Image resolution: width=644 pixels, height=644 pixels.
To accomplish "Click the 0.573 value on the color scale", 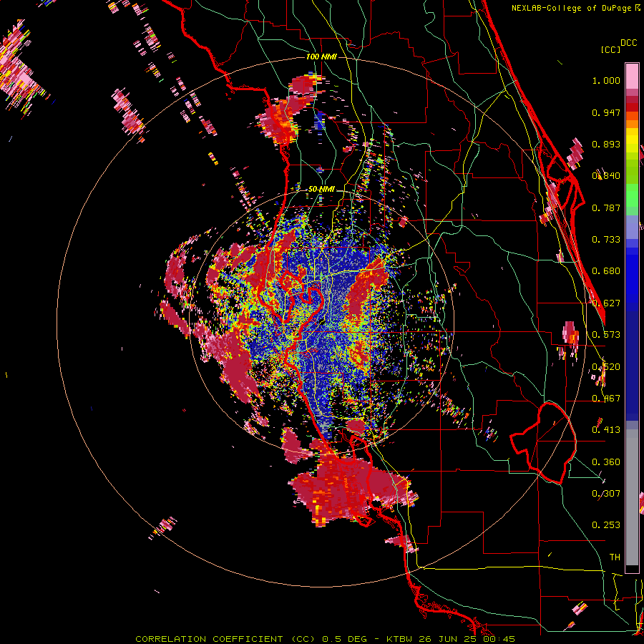I will (606, 335).
